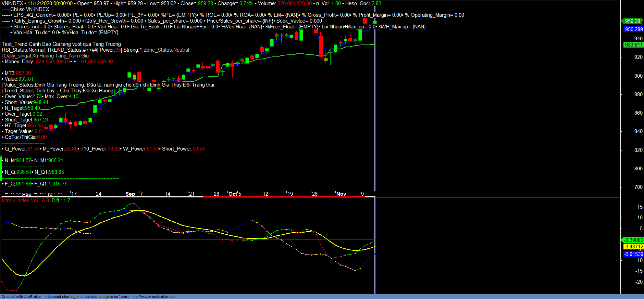This screenshot has width=644, height=299.
Task: Click the Oct month label on date axis
Action: pos(233,194)
